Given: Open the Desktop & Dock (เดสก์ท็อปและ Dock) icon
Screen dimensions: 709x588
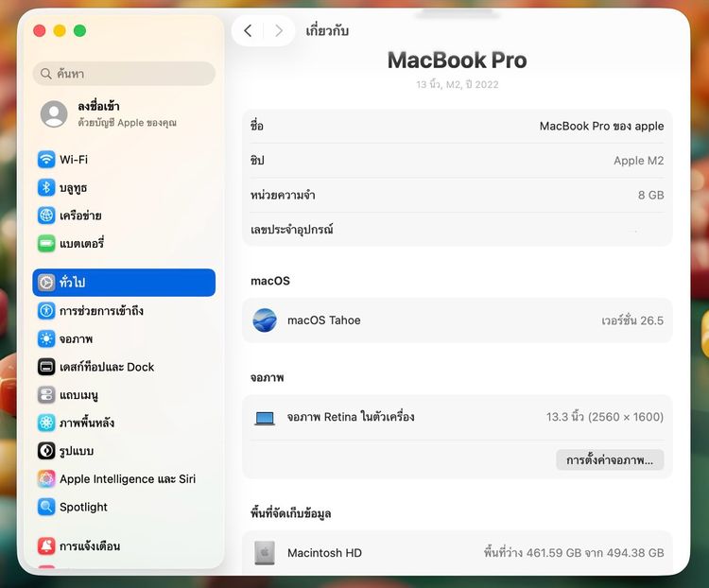Looking at the screenshot, I should click(x=46, y=367).
